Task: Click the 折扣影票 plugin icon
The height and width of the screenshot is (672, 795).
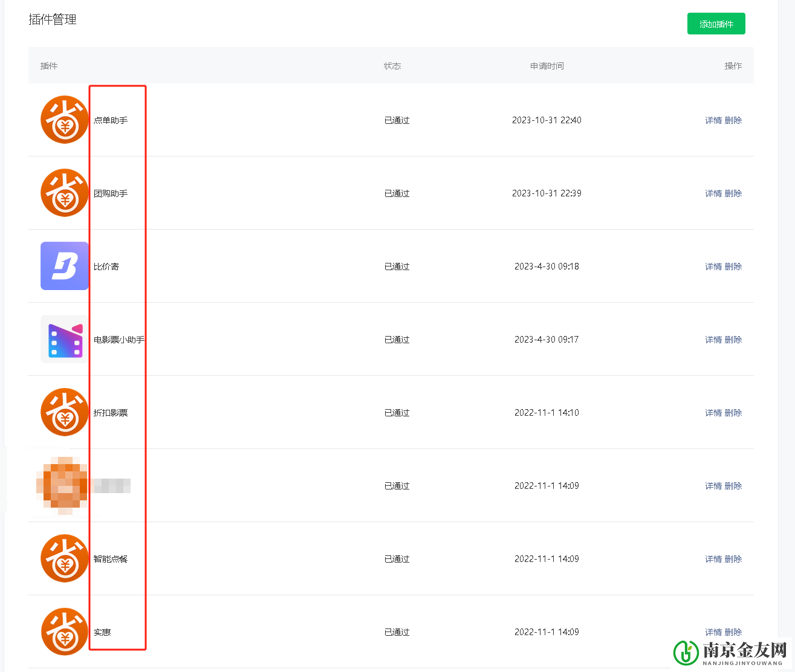Action: point(65,412)
